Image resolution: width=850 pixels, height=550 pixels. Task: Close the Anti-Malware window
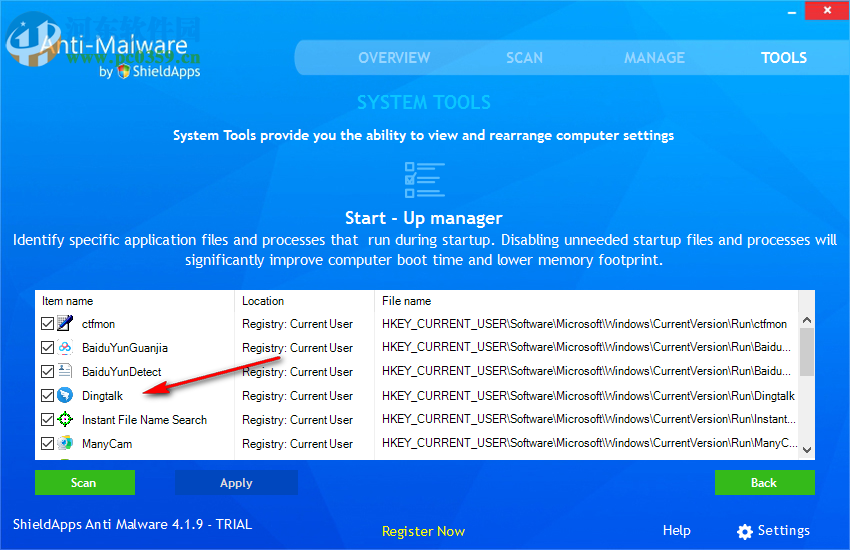click(x=827, y=10)
